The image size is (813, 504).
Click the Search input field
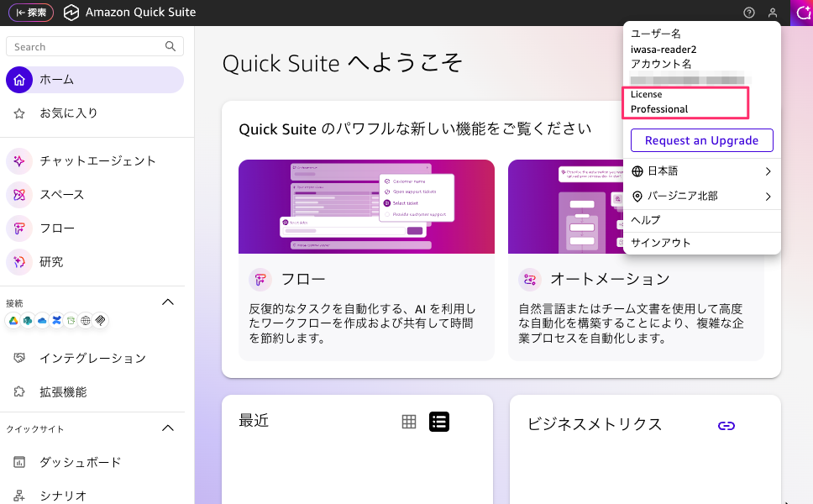pyautogui.click(x=88, y=47)
